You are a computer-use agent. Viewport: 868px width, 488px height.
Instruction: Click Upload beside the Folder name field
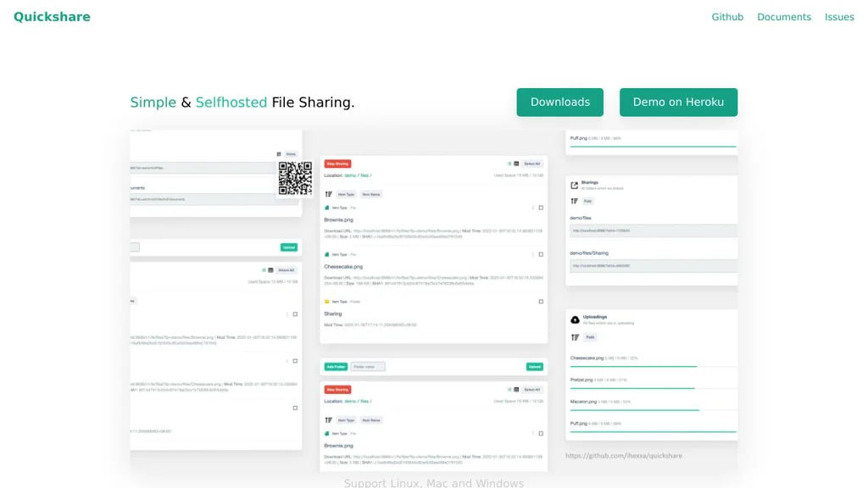534,367
